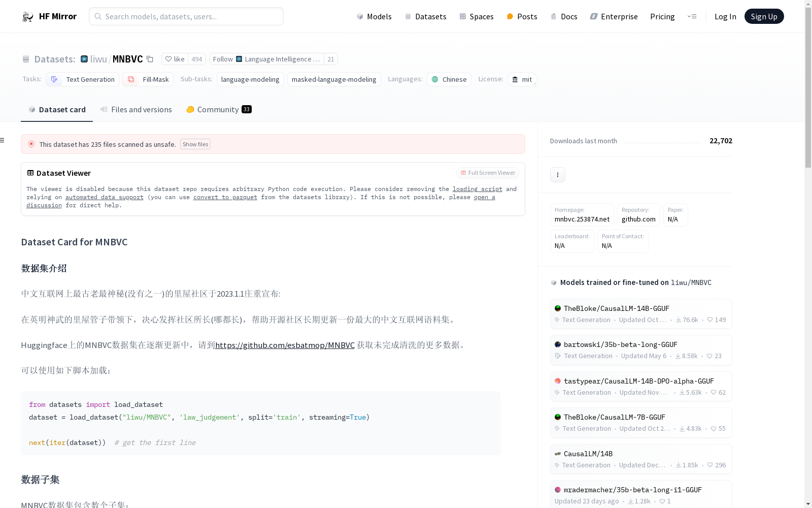The image size is (812, 508).
Task: Show the unsafe scanned files
Action: pos(195,144)
